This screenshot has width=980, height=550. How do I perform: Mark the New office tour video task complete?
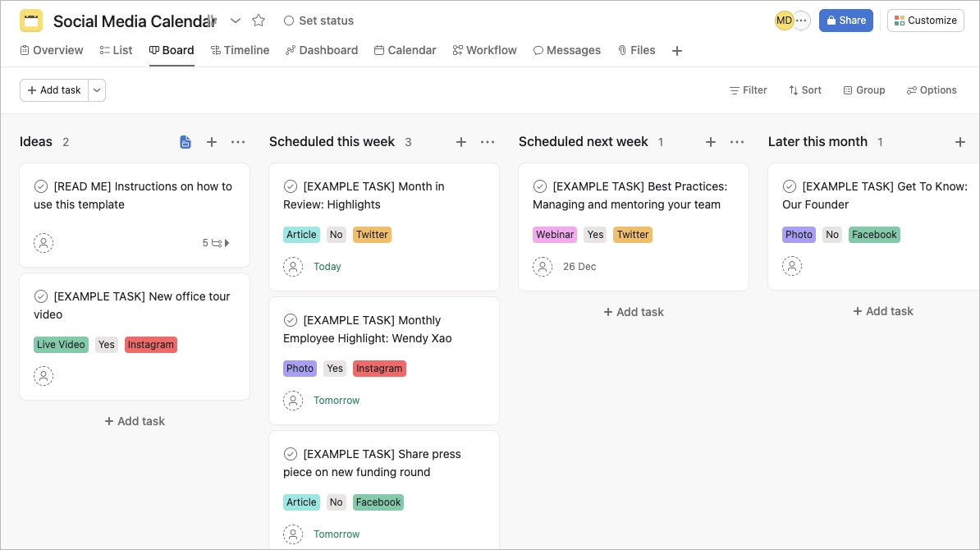point(40,296)
